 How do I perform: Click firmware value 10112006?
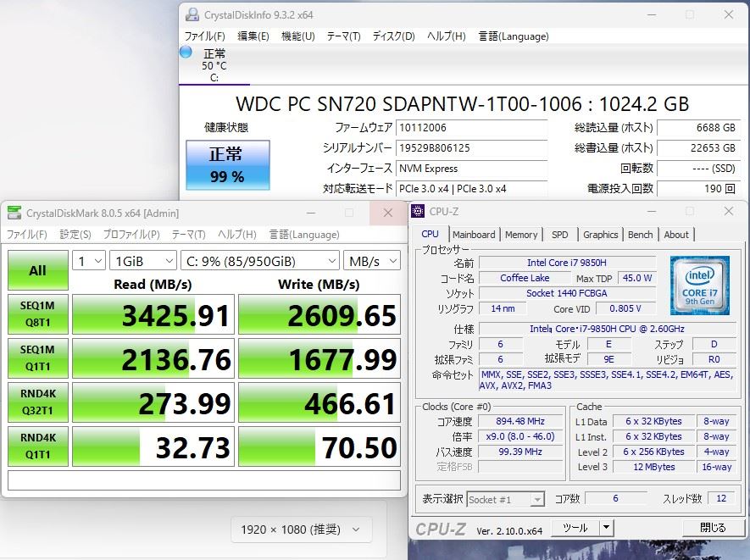[472, 128]
